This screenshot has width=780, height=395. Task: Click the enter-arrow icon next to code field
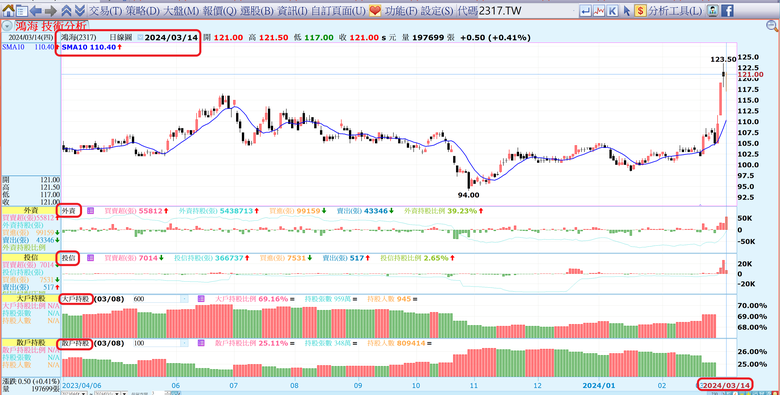coord(586,10)
